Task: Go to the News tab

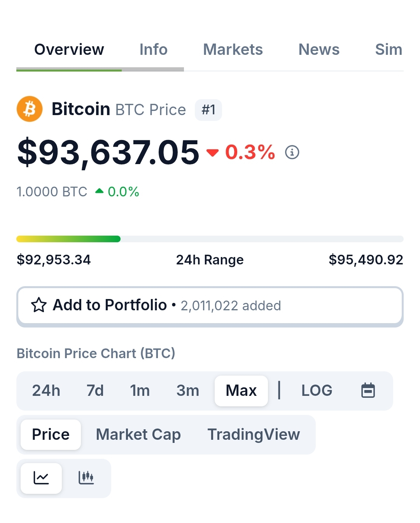Action: tap(319, 49)
